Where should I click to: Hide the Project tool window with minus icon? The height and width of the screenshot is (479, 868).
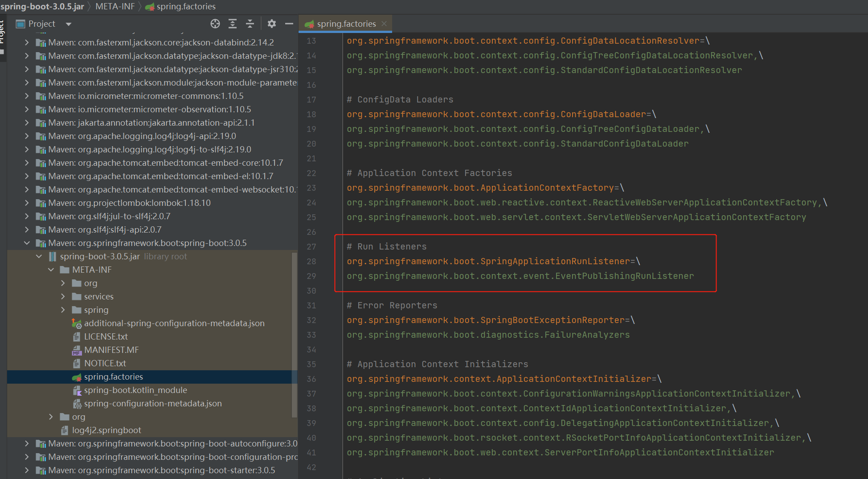click(289, 24)
